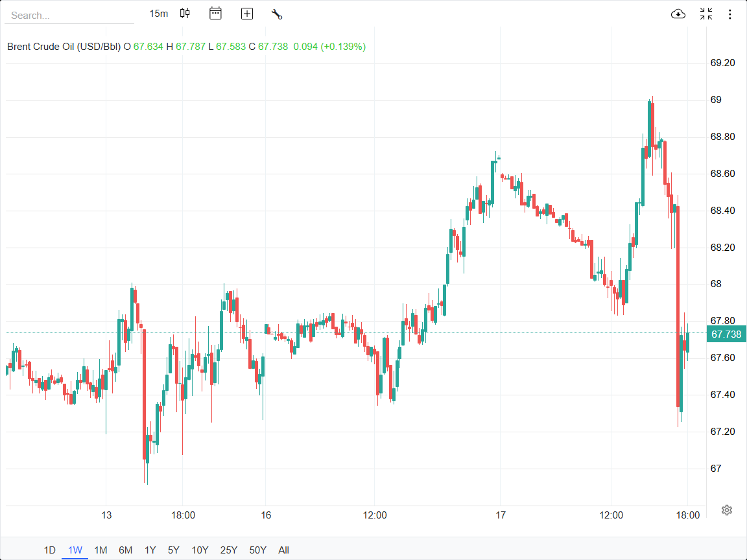This screenshot has width=747, height=560.
Task: Open the wrench tools menu
Action: click(x=277, y=14)
